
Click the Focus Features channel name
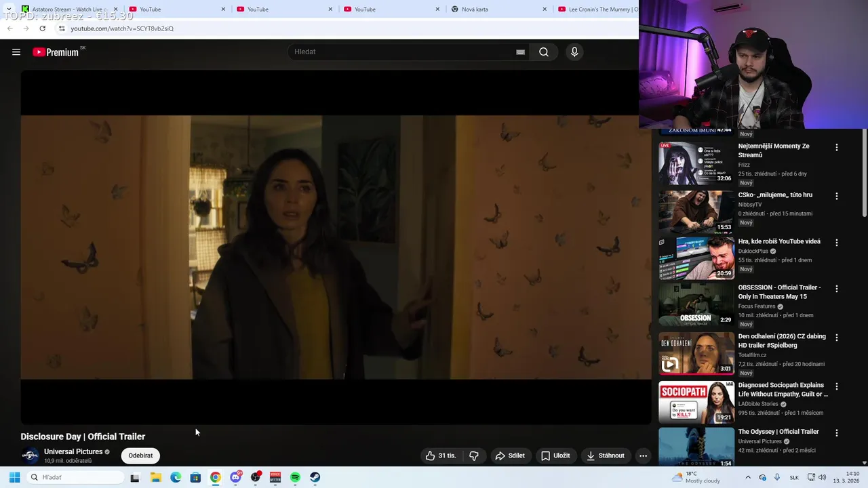pyautogui.click(x=757, y=306)
